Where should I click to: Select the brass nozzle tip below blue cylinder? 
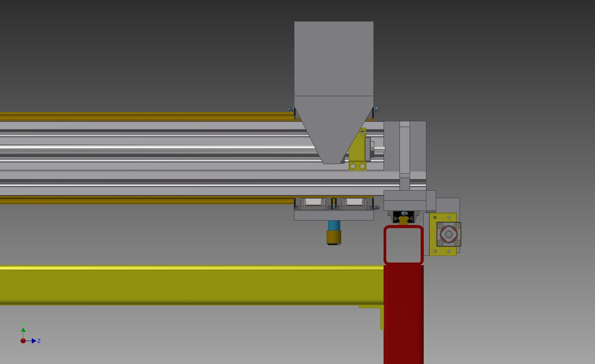[x=334, y=237]
